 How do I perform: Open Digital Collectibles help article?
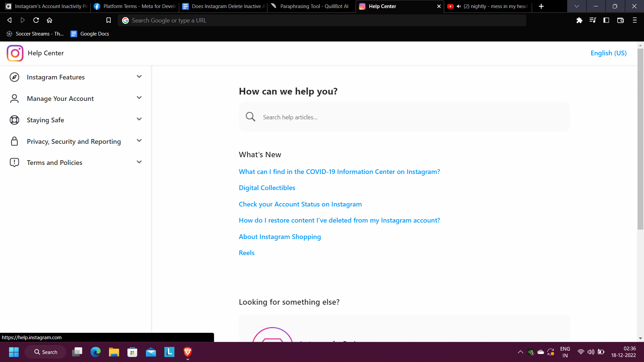(x=267, y=187)
